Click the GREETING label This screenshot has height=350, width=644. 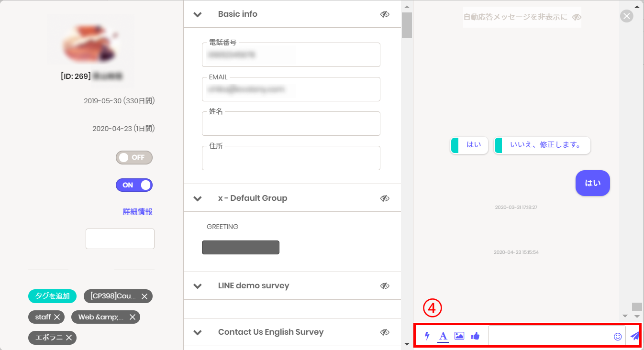(x=222, y=227)
